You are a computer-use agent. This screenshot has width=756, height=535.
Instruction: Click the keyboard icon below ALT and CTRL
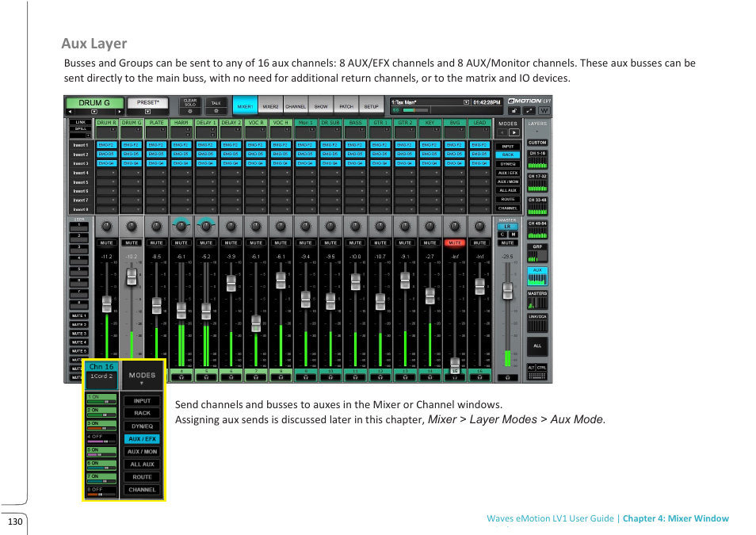click(x=537, y=376)
